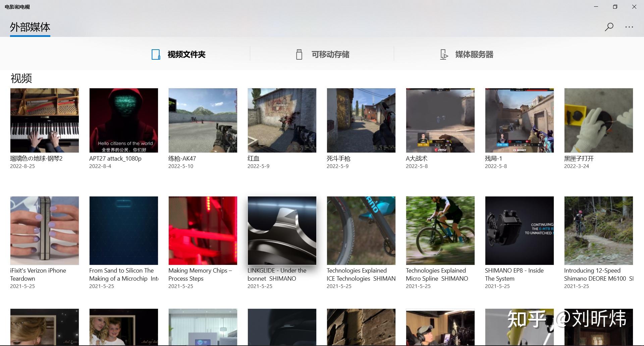Click the title iFixit's Verizon iPhone Teardown
Screen dimensions: 644x346
coord(38,274)
